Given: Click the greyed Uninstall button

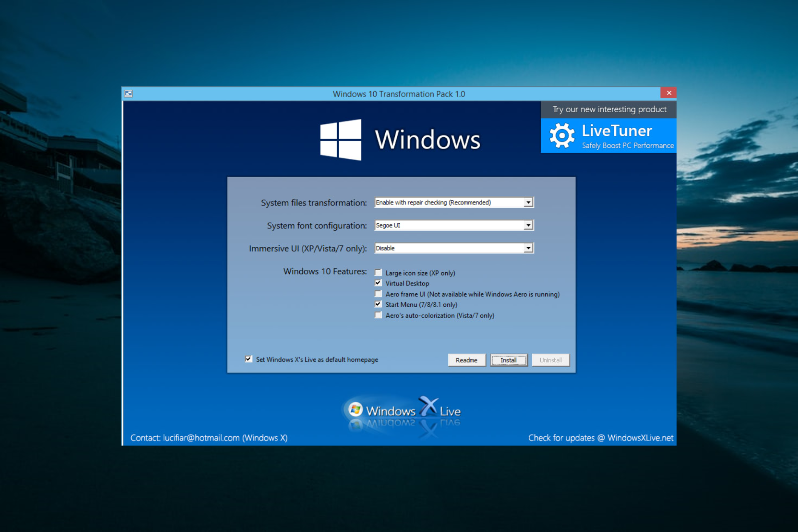Looking at the screenshot, I should (551, 360).
